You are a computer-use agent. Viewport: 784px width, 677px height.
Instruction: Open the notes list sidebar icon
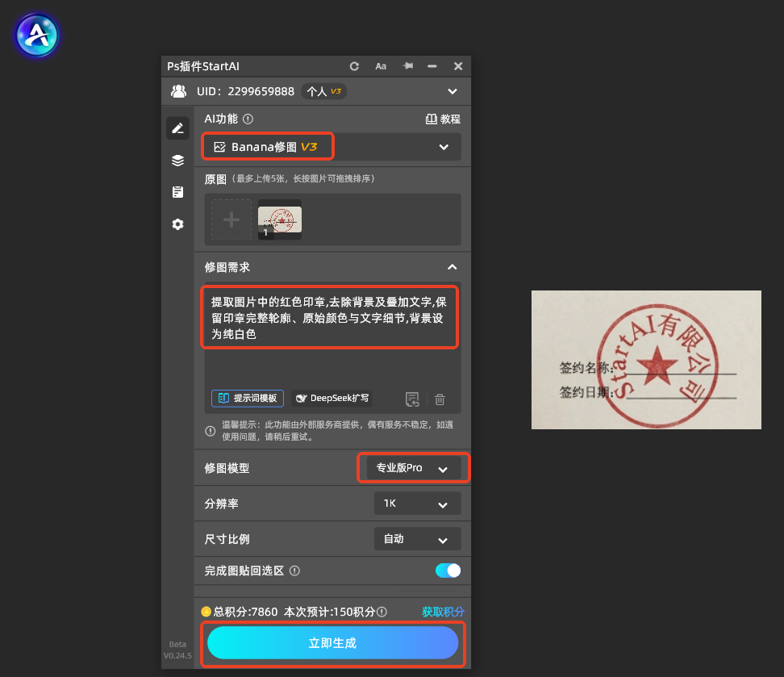178,192
